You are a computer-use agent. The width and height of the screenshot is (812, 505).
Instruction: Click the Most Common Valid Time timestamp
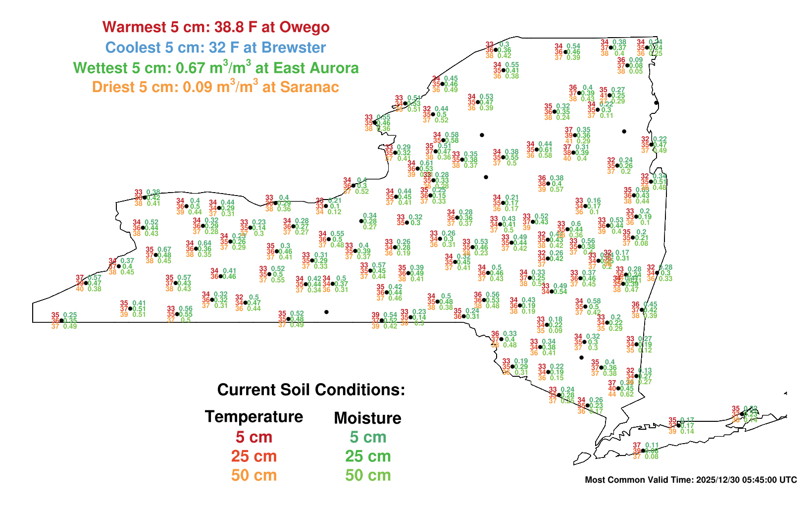coord(691,480)
